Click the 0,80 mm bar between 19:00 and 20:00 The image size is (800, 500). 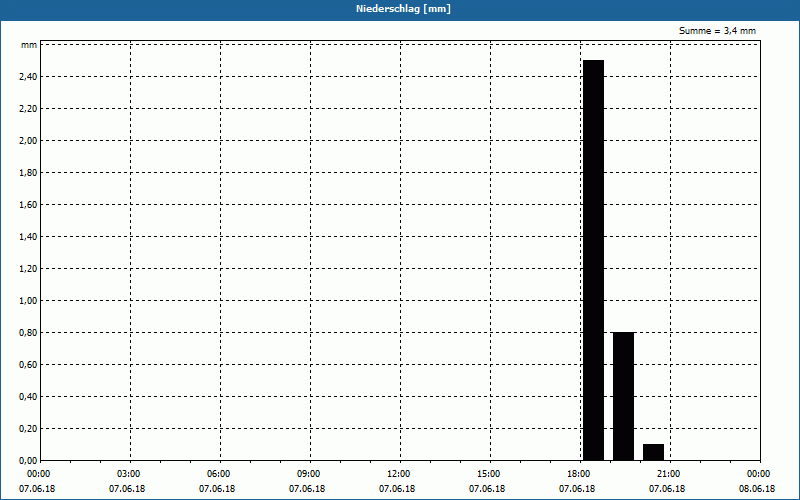[623, 396]
